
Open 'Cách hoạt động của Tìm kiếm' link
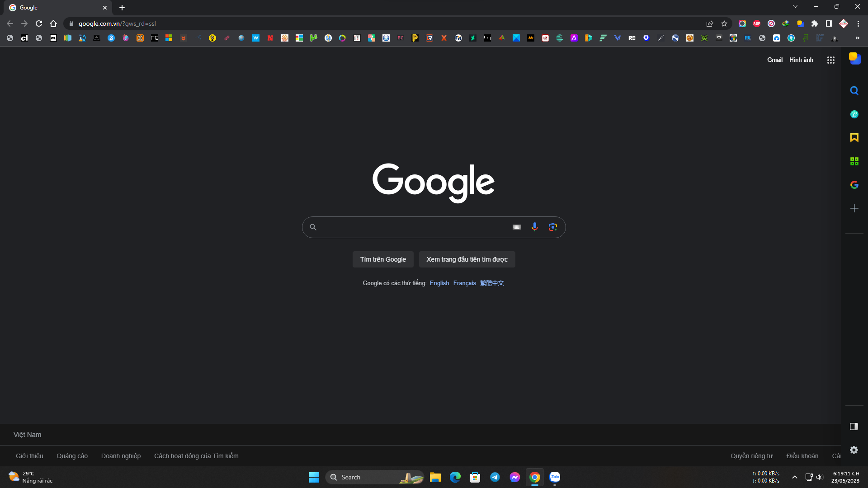(196, 456)
